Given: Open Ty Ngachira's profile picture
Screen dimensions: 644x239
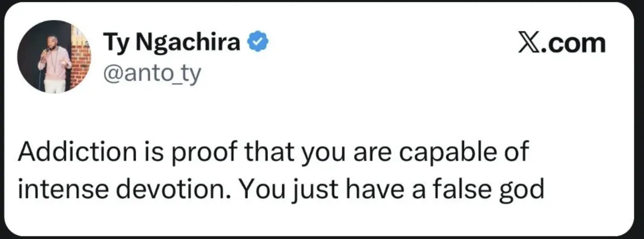Looking at the screenshot, I should (52, 57).
